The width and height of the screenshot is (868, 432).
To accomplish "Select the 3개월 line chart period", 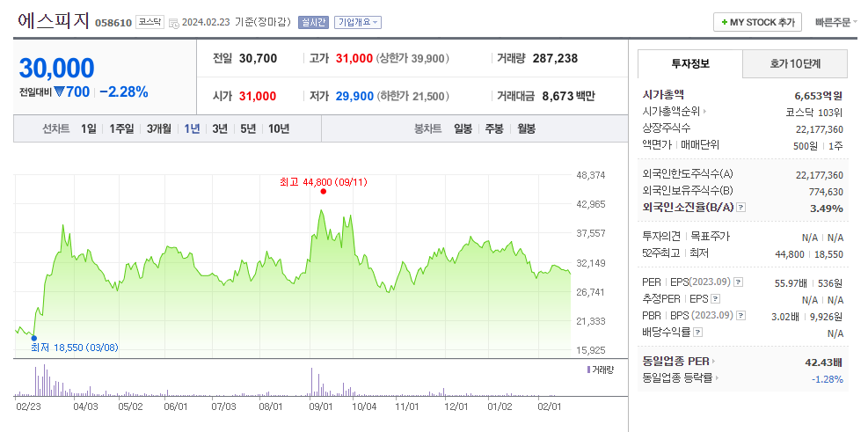I will 159,129.
